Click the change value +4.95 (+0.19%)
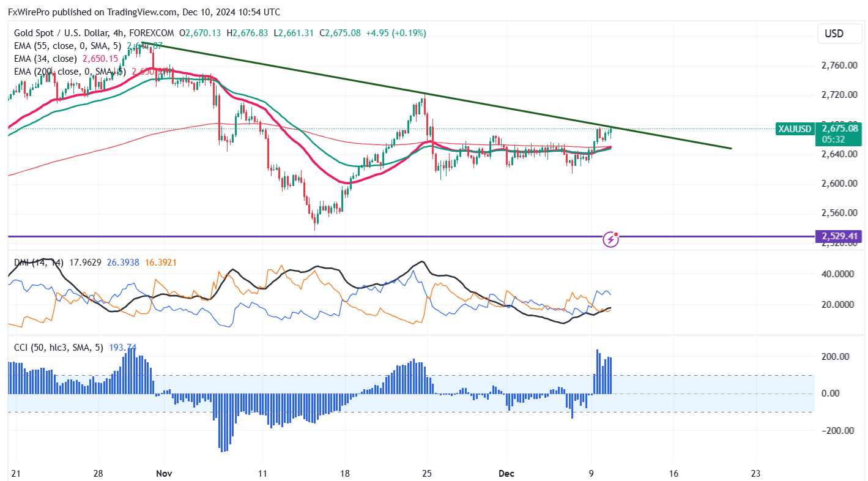 (x=396, y=33)
